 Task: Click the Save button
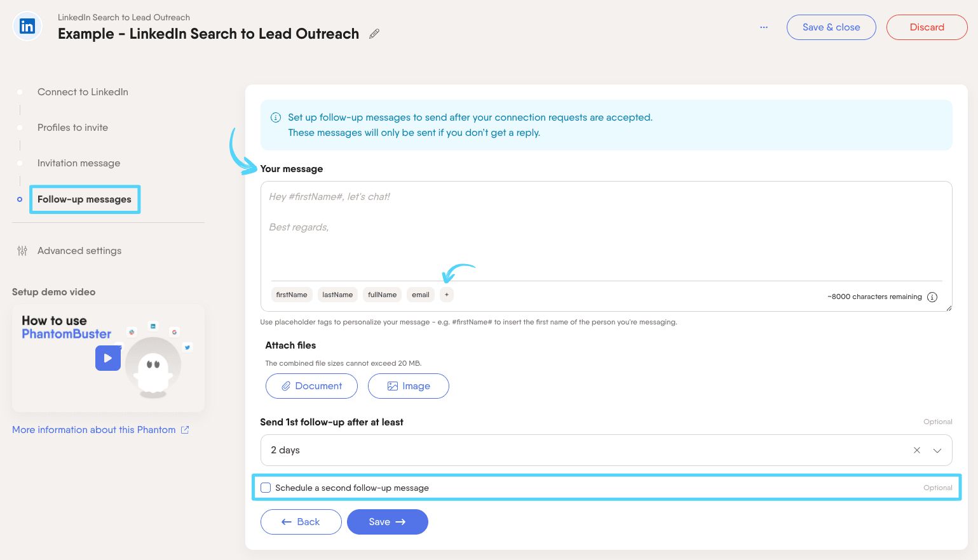point(388,522)
